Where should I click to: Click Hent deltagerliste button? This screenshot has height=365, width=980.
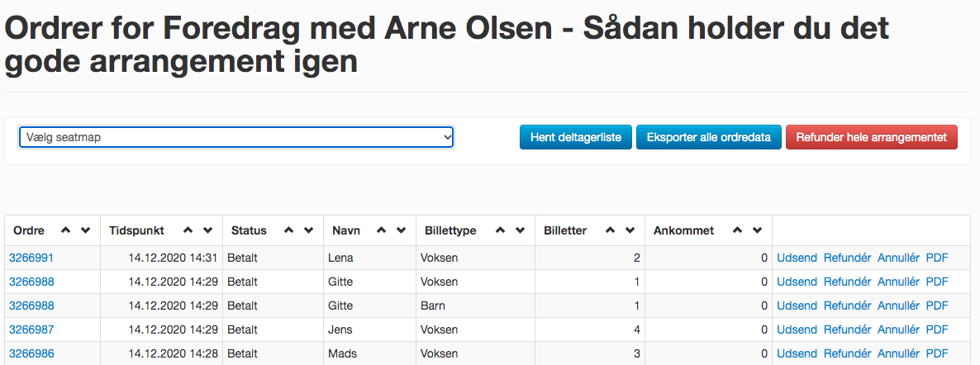pos(576,138)
